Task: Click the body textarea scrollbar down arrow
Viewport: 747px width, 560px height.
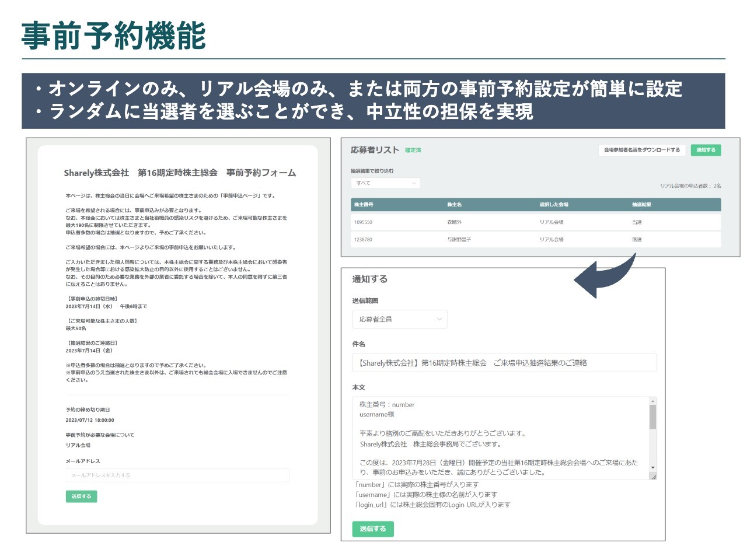Action: click(x=653, y=468)
